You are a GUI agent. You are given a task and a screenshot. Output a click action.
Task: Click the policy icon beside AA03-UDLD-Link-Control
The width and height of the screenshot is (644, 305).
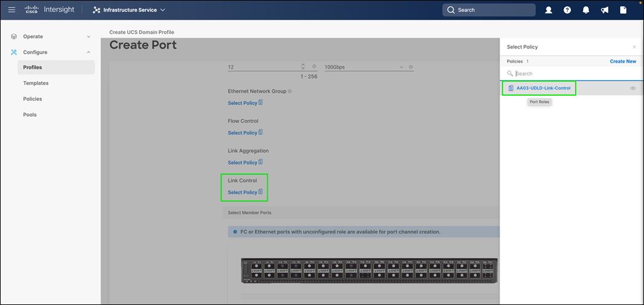tap(511, 88)
